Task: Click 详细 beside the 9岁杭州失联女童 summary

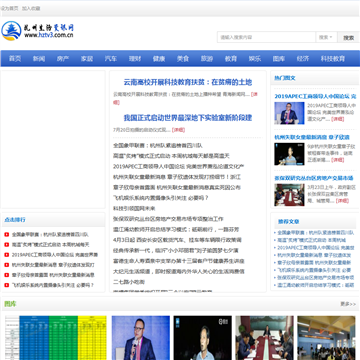Action: coord(337,160)
